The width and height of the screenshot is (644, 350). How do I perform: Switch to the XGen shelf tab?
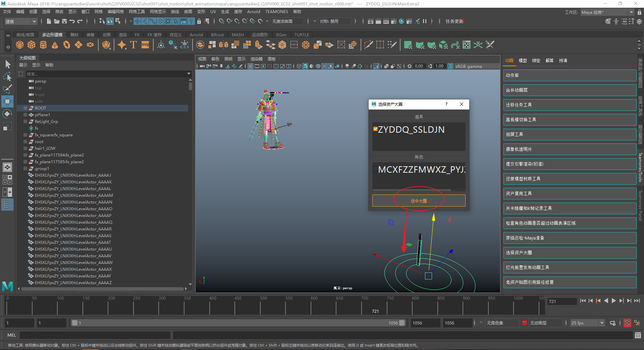tap(281, 35)
